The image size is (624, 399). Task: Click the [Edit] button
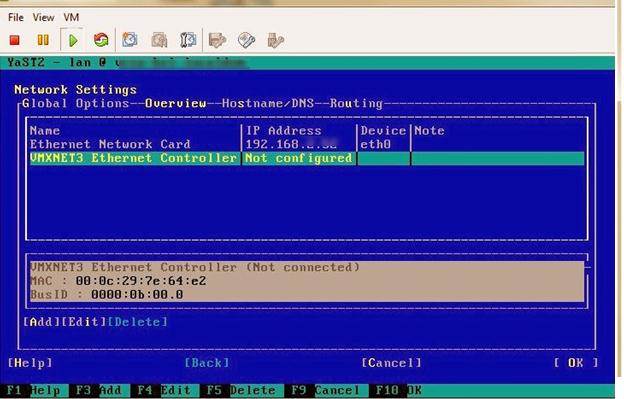click(84, 322)
